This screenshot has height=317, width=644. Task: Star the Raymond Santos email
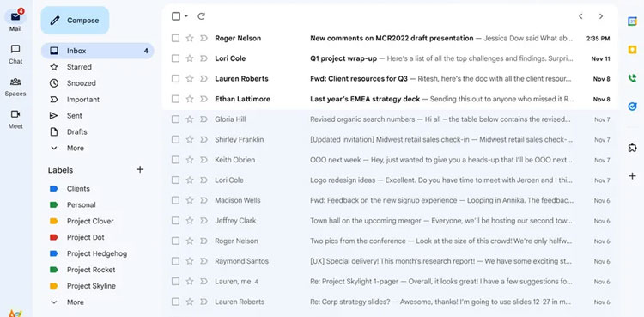(190, 261)
